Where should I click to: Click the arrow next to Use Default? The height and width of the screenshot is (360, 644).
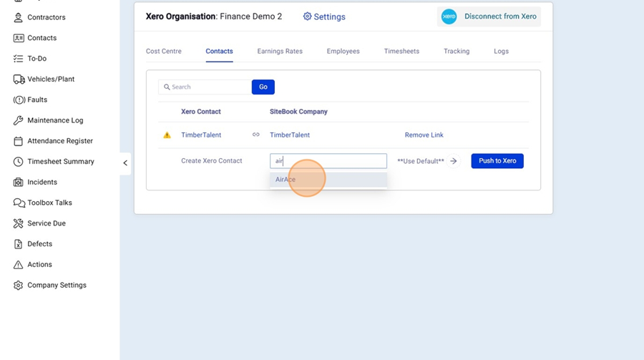(454, 162)
